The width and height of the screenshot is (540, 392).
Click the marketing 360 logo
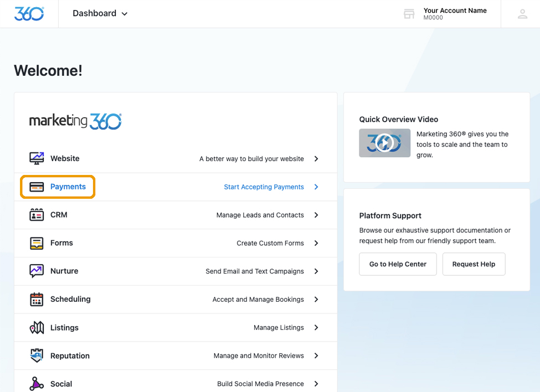[x=75, y=121]
